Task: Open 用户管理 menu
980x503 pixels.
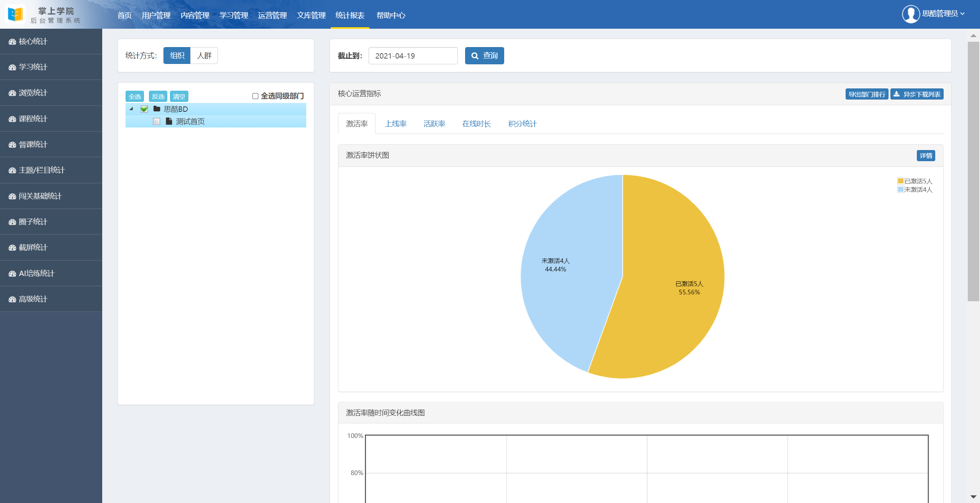Action: [156, 15]
